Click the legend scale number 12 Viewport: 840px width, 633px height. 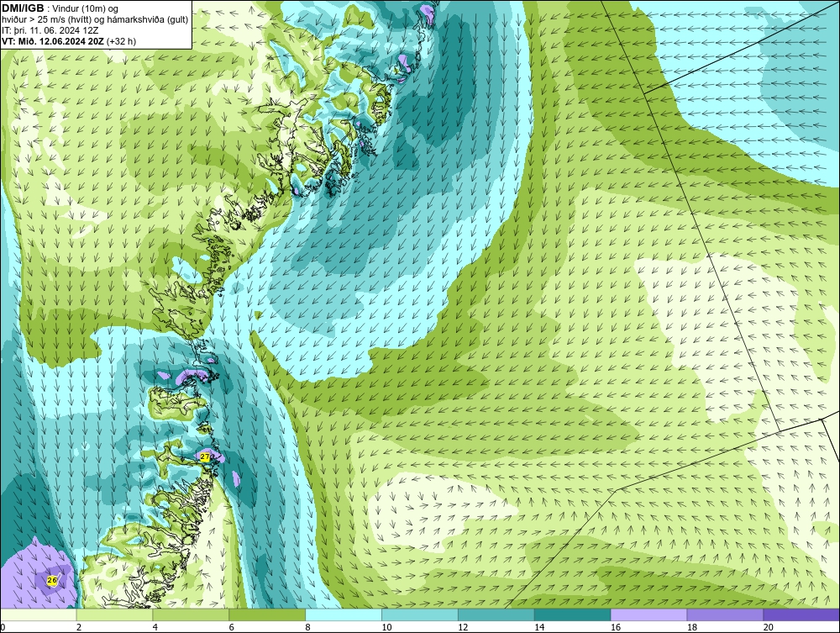click(x=463, y=627)
